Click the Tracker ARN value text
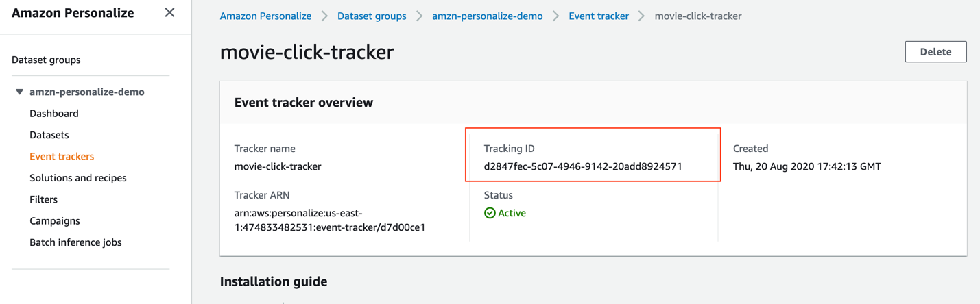This screenshot has height=304, width=980. click(330, 220)
